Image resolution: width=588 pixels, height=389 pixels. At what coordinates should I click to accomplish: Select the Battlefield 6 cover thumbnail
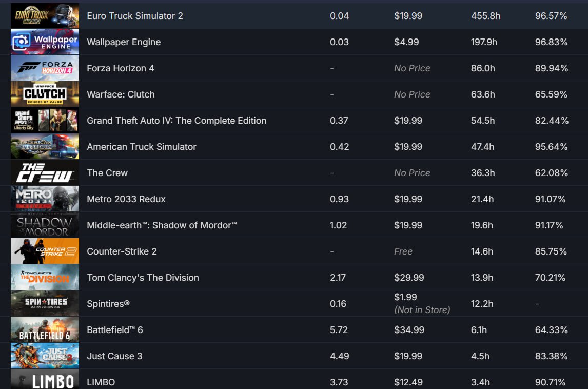[45, 330]
